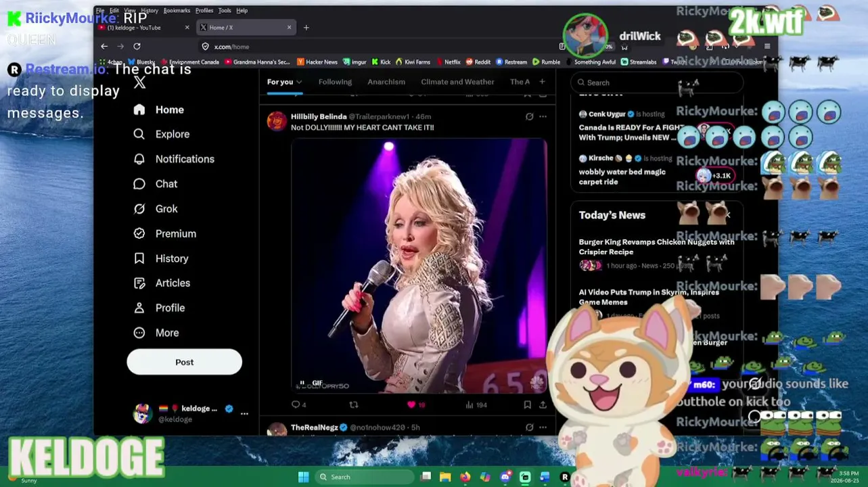The image size is (868, 487).
Task: Open Firefox History menu
Action: tap(149, 11)
